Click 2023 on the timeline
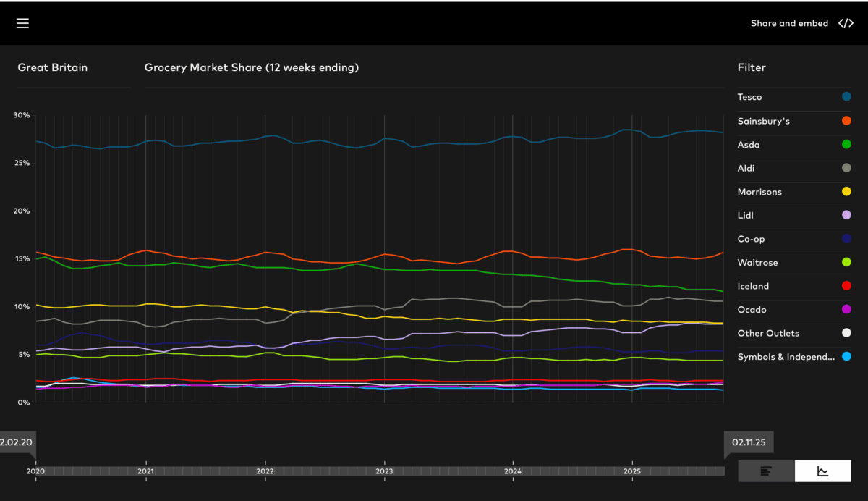This screenshot has height=501, width=868. pyautogui.click(x=384, y=471)
